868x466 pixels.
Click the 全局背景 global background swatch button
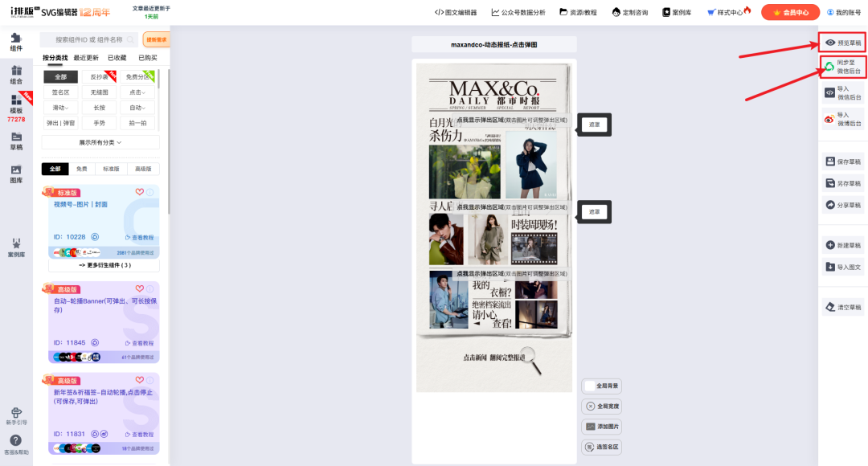pos(602,386)
